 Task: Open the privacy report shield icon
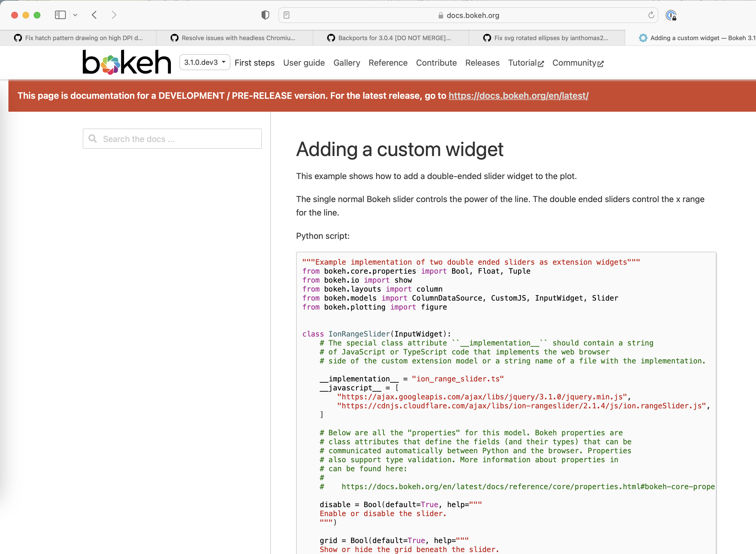point(265,15)
